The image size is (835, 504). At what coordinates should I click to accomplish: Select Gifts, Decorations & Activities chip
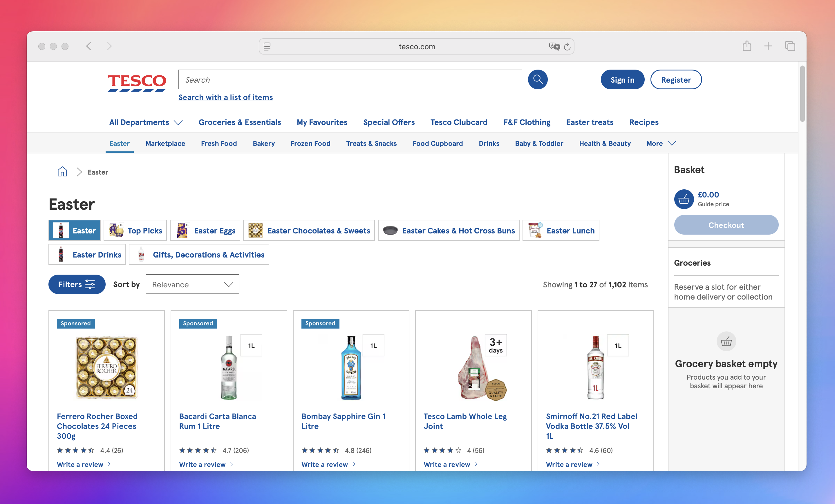[x=199, y=254]
